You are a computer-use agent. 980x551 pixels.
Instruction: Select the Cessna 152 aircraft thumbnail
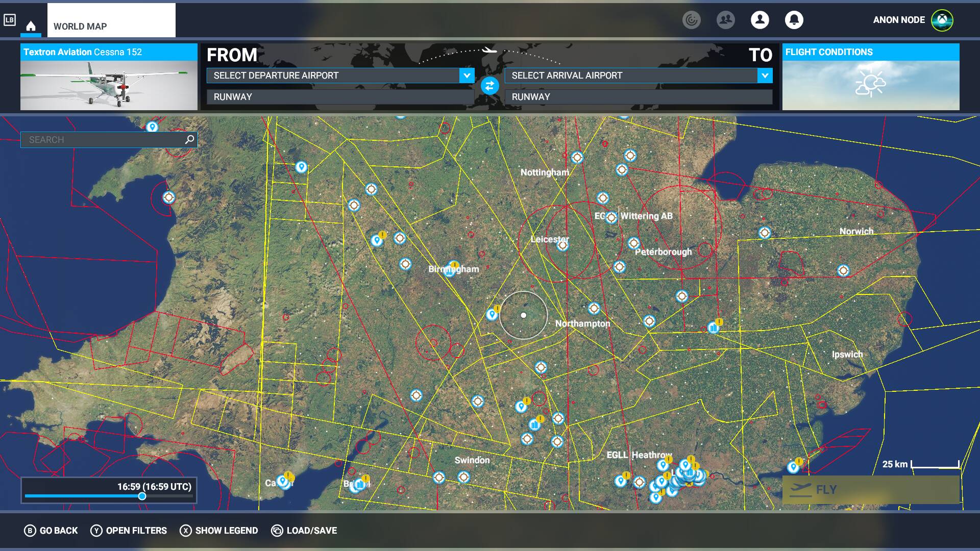point(108,76)
